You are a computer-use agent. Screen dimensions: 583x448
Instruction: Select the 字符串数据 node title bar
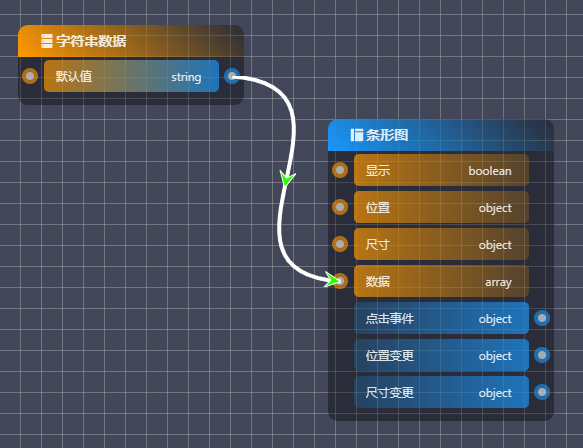[131, 41]
